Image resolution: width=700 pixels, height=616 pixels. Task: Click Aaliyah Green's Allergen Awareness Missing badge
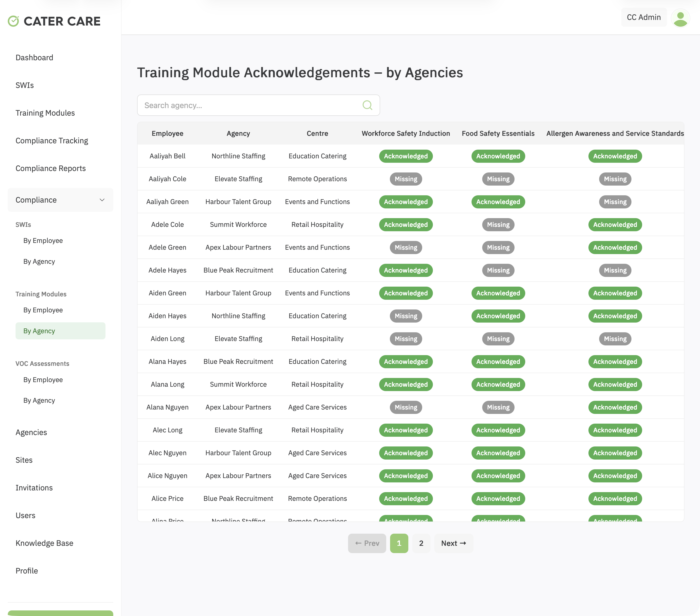coord(615,202)
